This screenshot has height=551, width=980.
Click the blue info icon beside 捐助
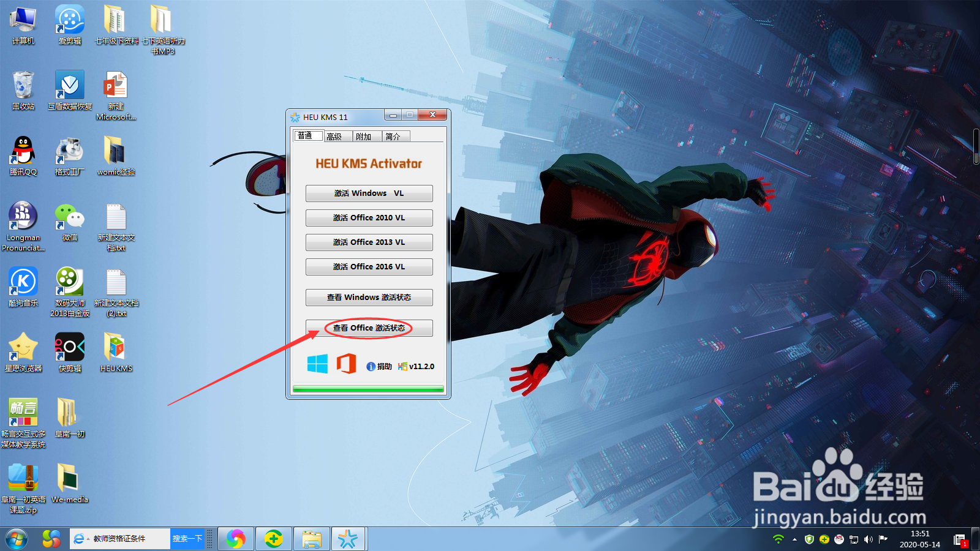pyautogui.click(x=371, y=367)
